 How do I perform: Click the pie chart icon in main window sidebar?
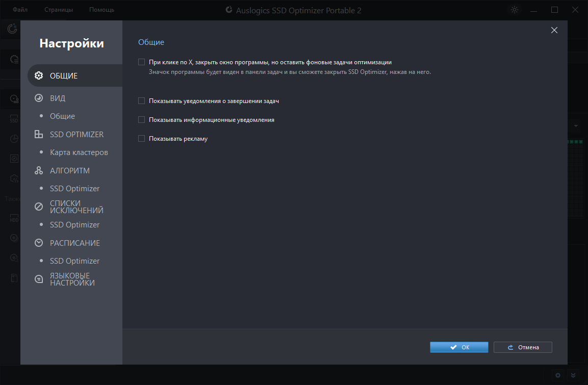click(14, 139)
